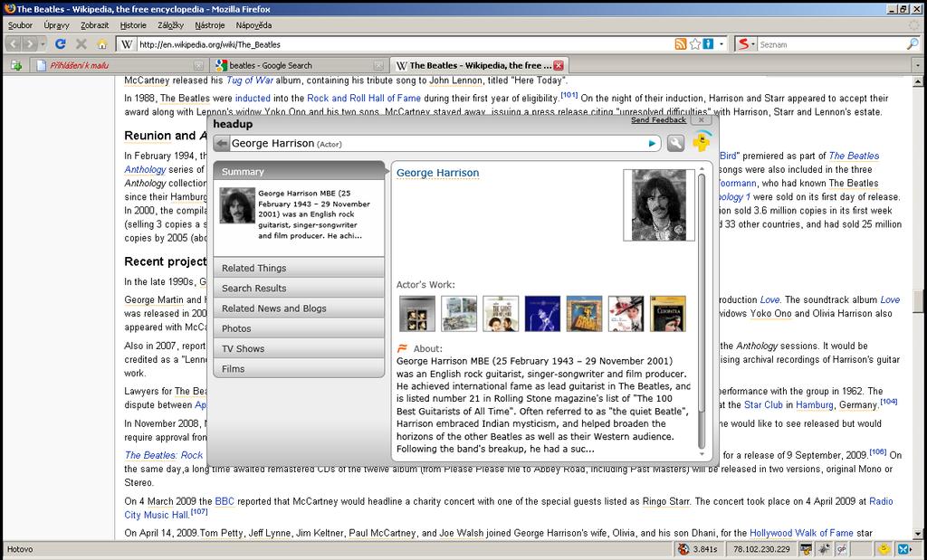Open the address bar history dropdown arrow
Image resolution: width=927 pixels, height=560 pixels.
[722, 44]
